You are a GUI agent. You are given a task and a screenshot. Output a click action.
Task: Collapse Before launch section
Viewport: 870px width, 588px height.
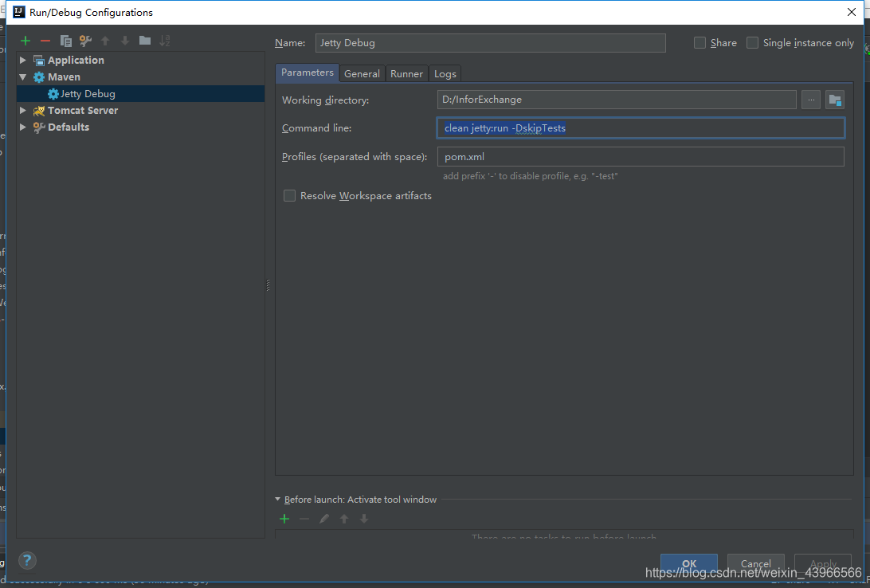(x=277, y=500)
